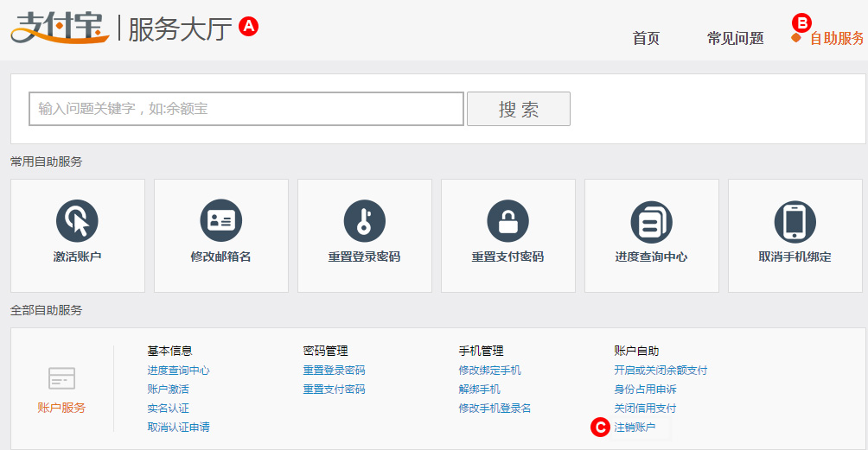This screenshot has width=868, height=450.
Task: Open the 常见问题 nav item
Action: point(735,39)
